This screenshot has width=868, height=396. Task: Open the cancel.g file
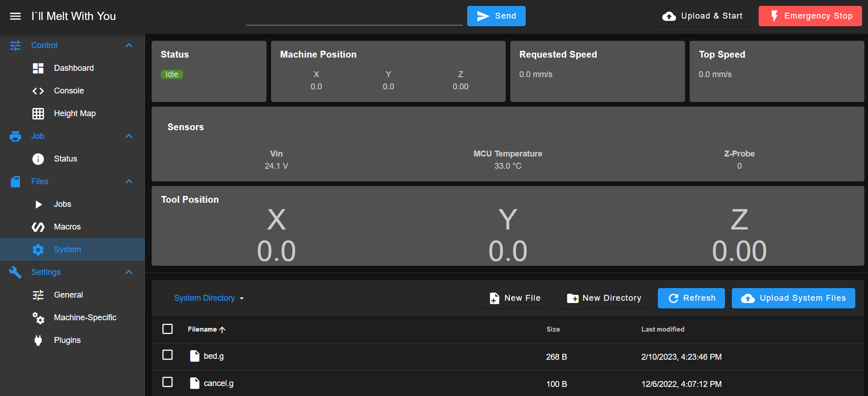[x=218, y=383]
